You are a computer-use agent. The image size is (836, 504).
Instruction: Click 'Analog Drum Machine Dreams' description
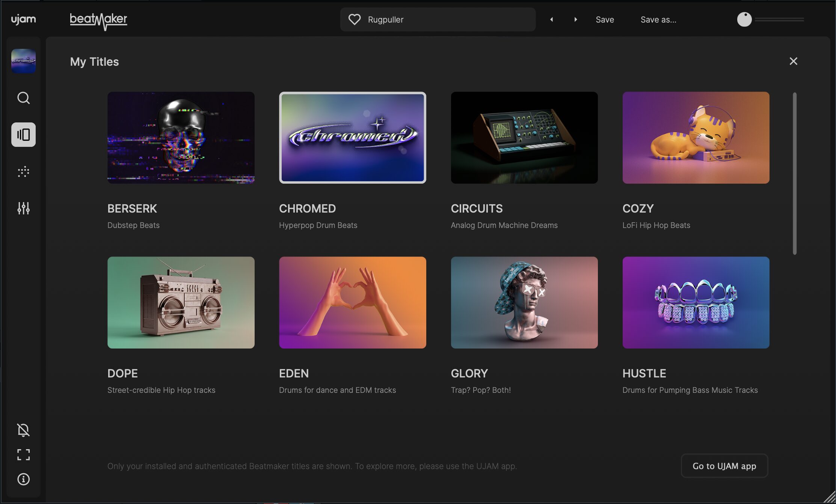(504, 225)
